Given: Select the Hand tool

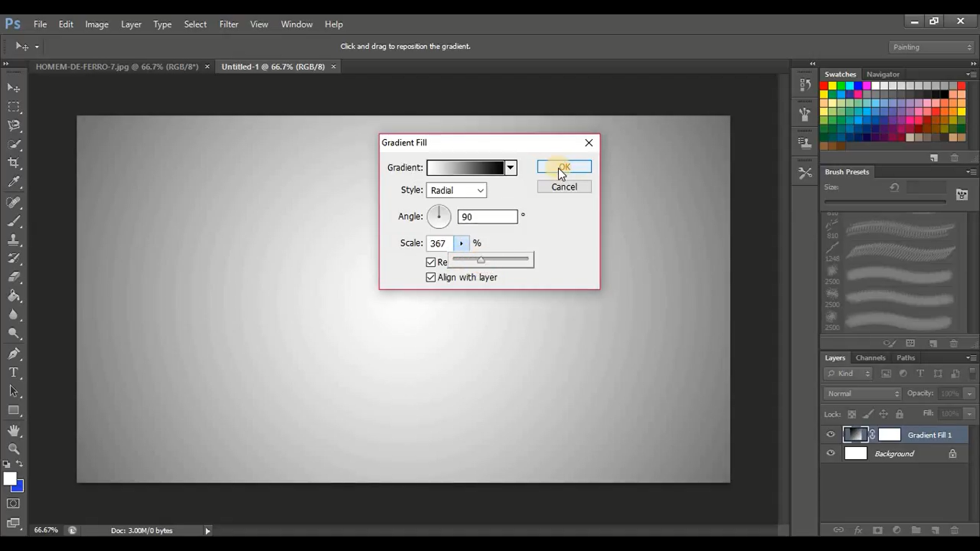Looking at the screenshot, I should coord(14,430).
